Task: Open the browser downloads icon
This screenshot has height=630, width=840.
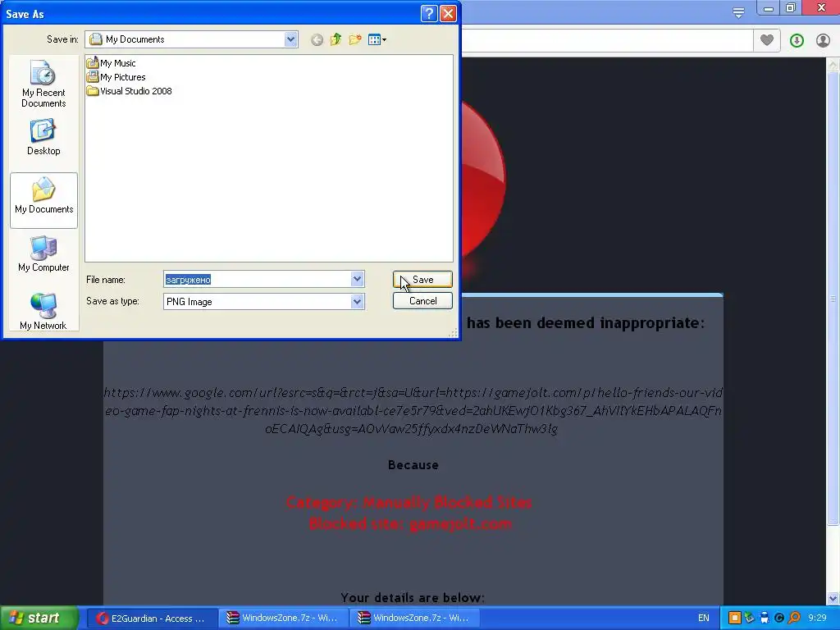Action: tap(797, 40)
